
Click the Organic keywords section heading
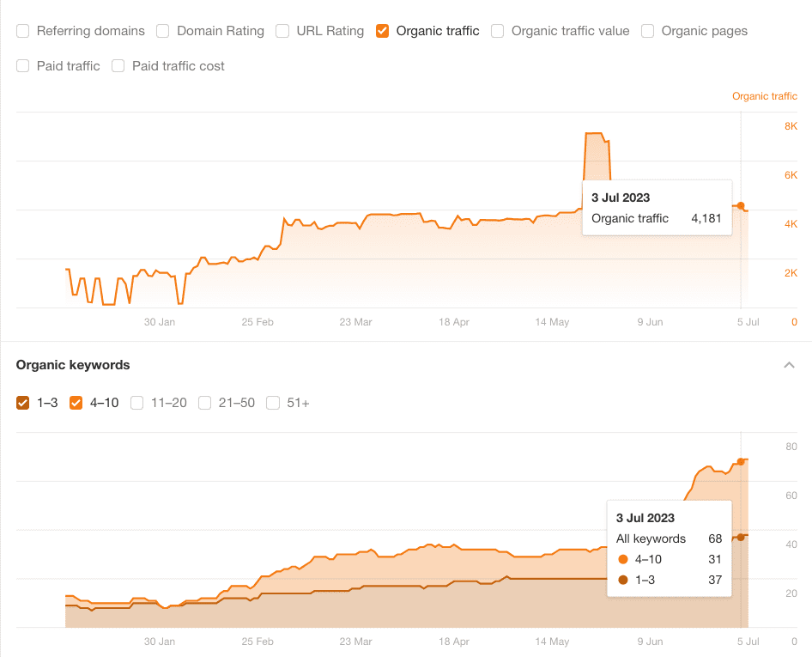[73, 365]
